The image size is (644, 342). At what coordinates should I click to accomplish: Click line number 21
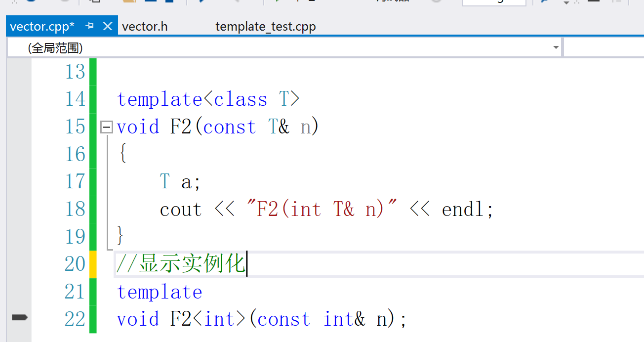[x=75, y=292]
